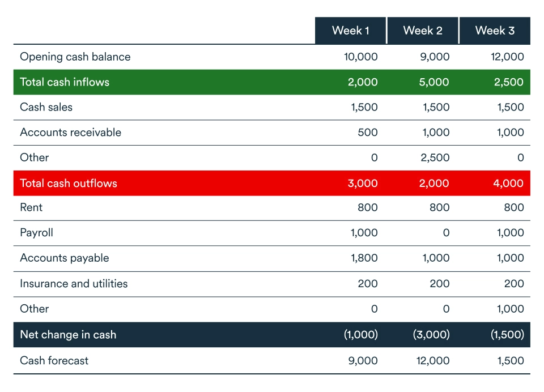544x392 pixels.
Task: Click the Cash forecast row label
Action: click(54, 361)
